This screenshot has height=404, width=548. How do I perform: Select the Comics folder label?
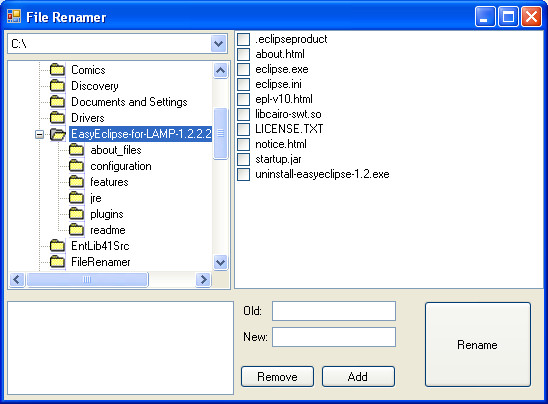(88, 70)
